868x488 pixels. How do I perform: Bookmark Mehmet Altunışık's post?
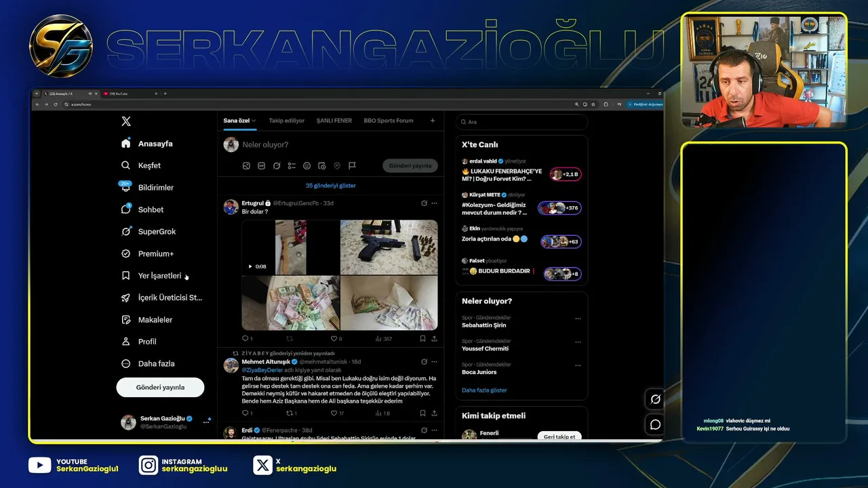tap(422, 413)
